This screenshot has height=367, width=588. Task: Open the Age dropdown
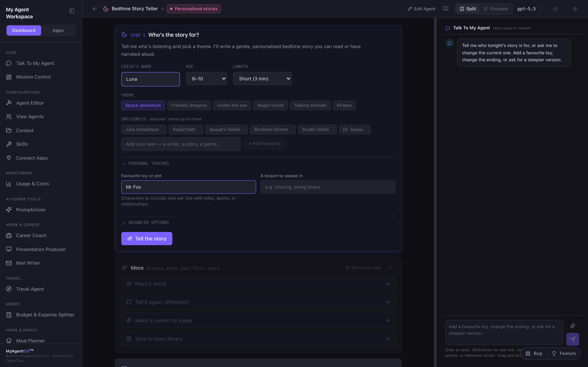tap(206, 79)
